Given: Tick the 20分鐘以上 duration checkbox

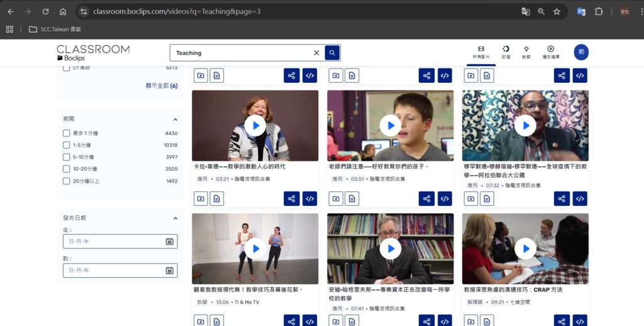Looking at the screenshot, I should (x=67, y=181).
